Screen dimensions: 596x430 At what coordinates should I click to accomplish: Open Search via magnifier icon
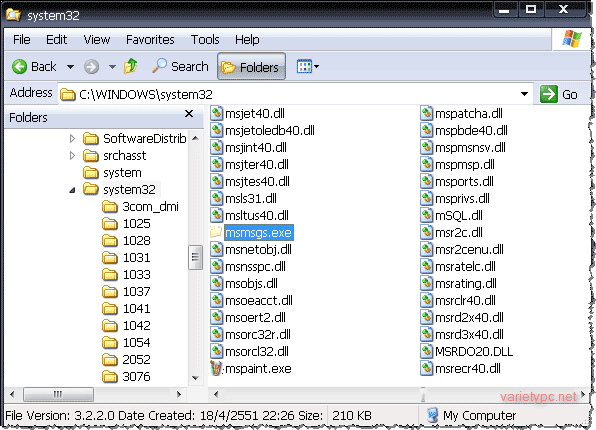pyautogui.click(x=159, y=66)
